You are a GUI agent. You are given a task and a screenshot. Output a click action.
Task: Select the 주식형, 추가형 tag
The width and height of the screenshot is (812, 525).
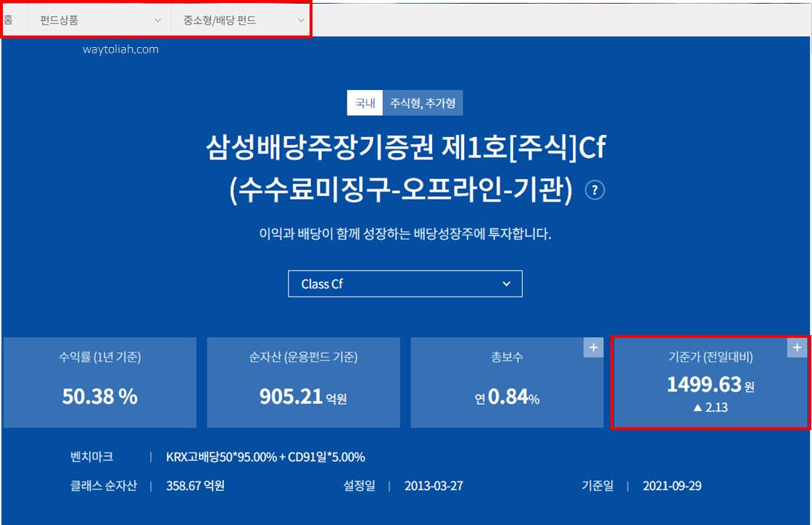[x=423, y=103]
